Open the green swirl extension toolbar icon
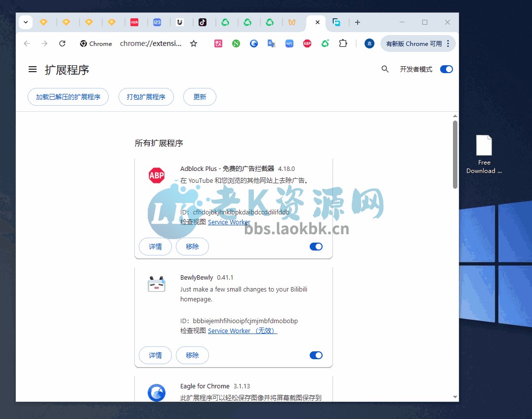Viewport: 532px width, 419px height. [325, 43]
